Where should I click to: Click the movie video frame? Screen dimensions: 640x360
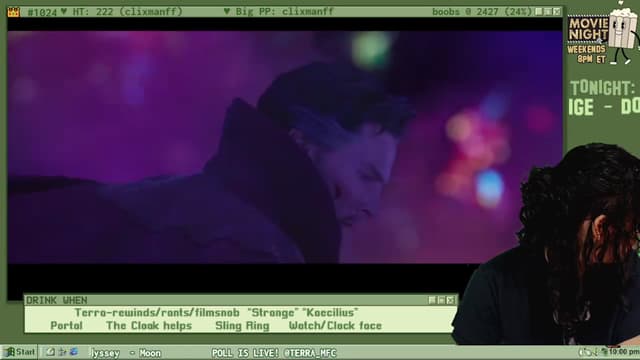click(x=285, y=147)
